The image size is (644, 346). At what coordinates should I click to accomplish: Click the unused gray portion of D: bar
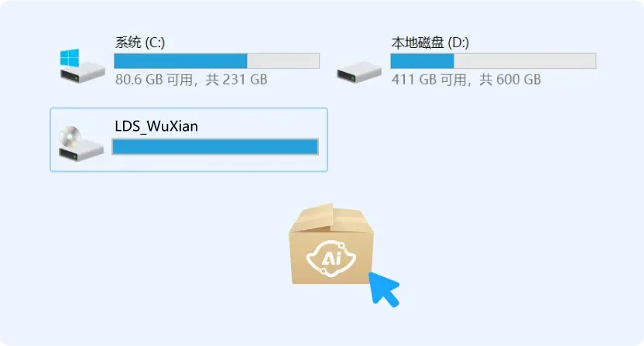tap(525, 61)
